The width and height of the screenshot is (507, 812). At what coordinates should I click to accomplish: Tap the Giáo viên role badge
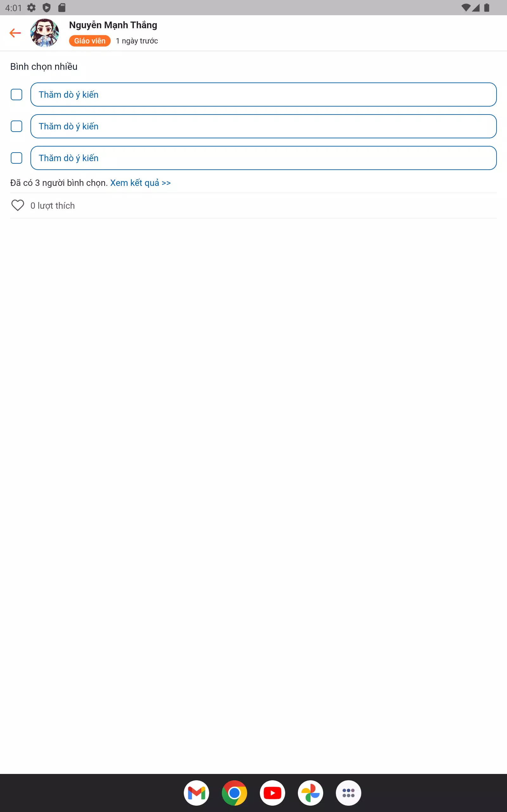point(90,41)
